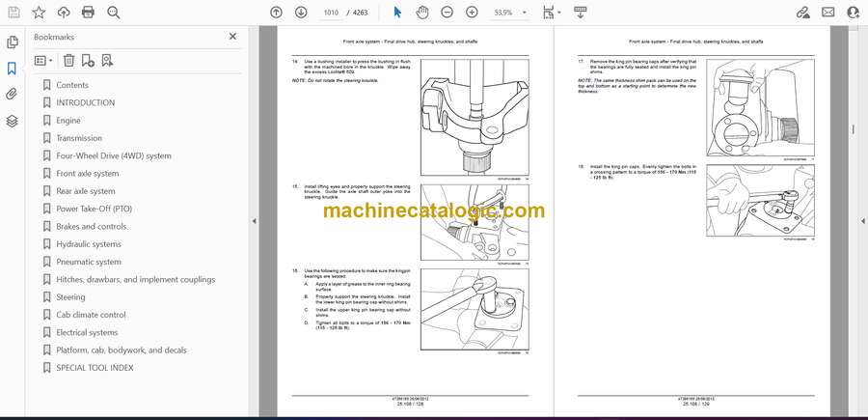This screenshot has height=420, width=868.
Task: Activate the hand pan tool
Action: click(x=422, y=13)
